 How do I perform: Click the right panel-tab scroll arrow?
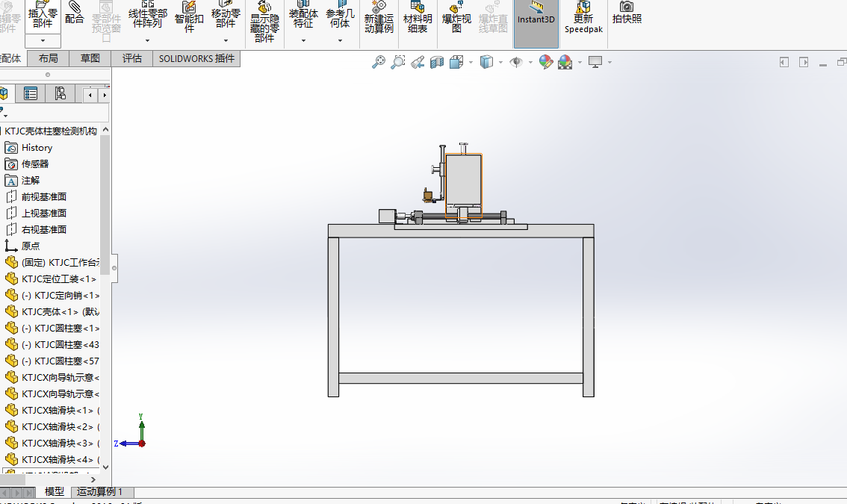point(104,96)
